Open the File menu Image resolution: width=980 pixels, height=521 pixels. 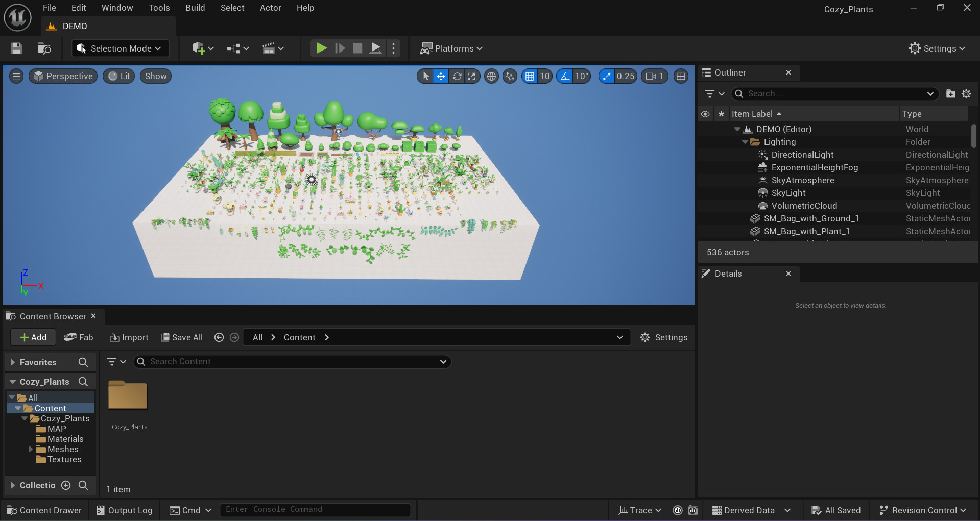point(50,8)
